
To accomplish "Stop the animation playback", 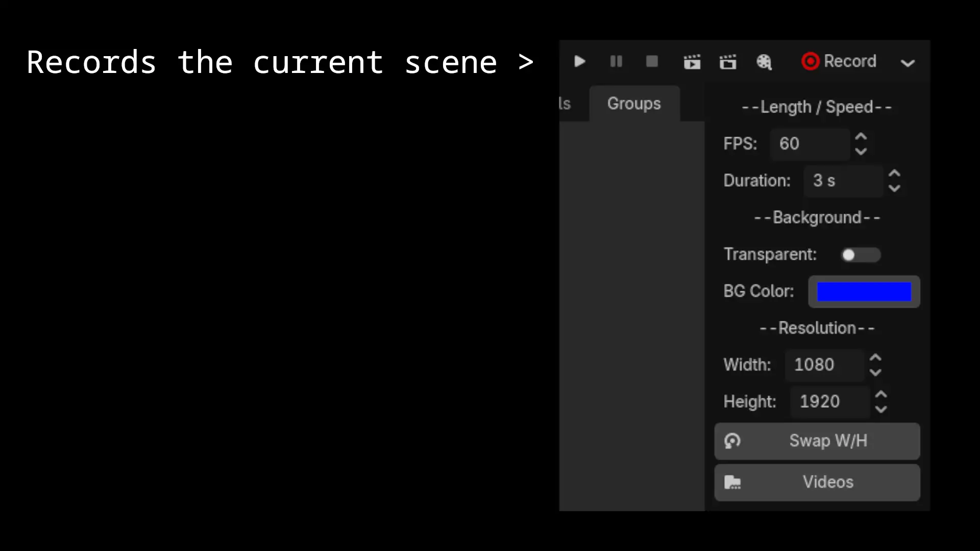I will tap(652, 62).
